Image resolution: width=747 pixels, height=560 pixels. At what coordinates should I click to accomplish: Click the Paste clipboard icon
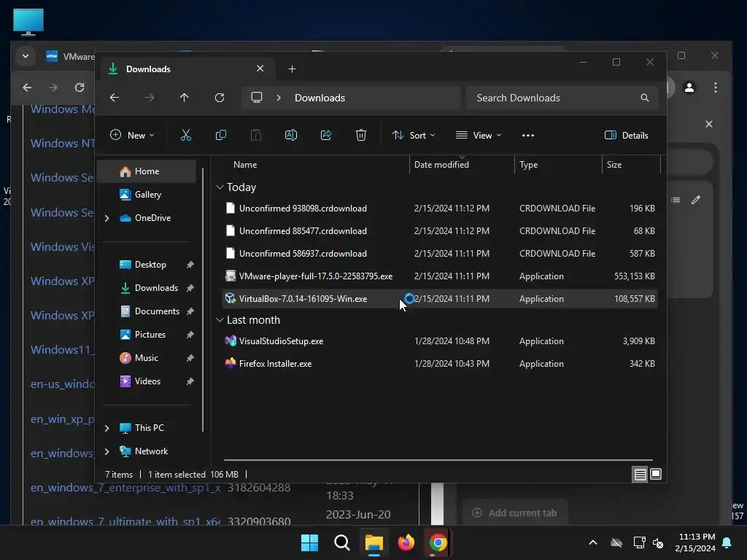(256, 135)
